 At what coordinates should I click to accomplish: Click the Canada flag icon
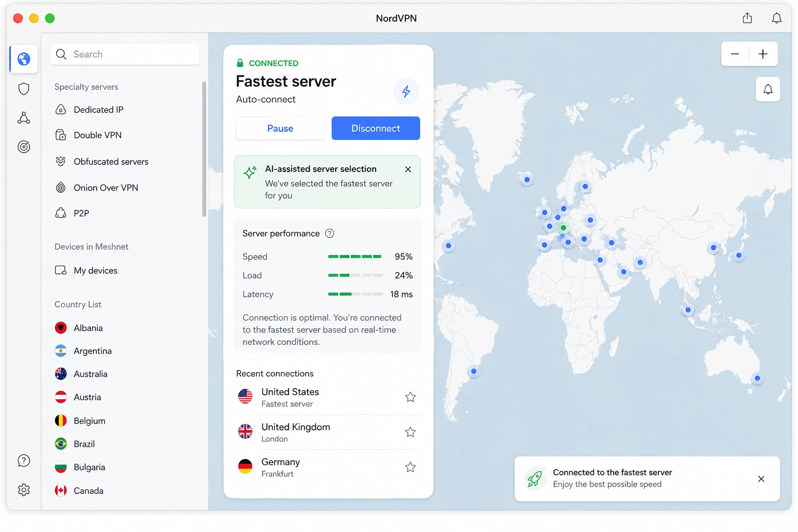pos(61,490)
